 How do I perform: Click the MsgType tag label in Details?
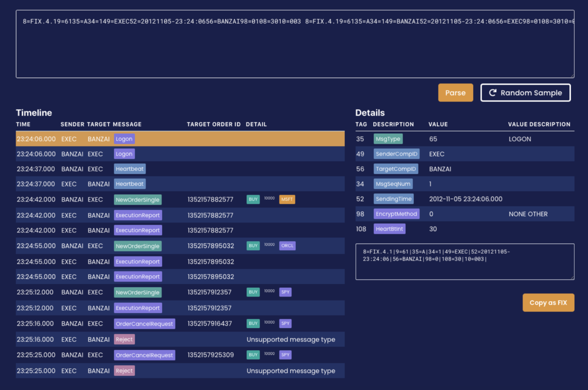[x=388, y=139]
